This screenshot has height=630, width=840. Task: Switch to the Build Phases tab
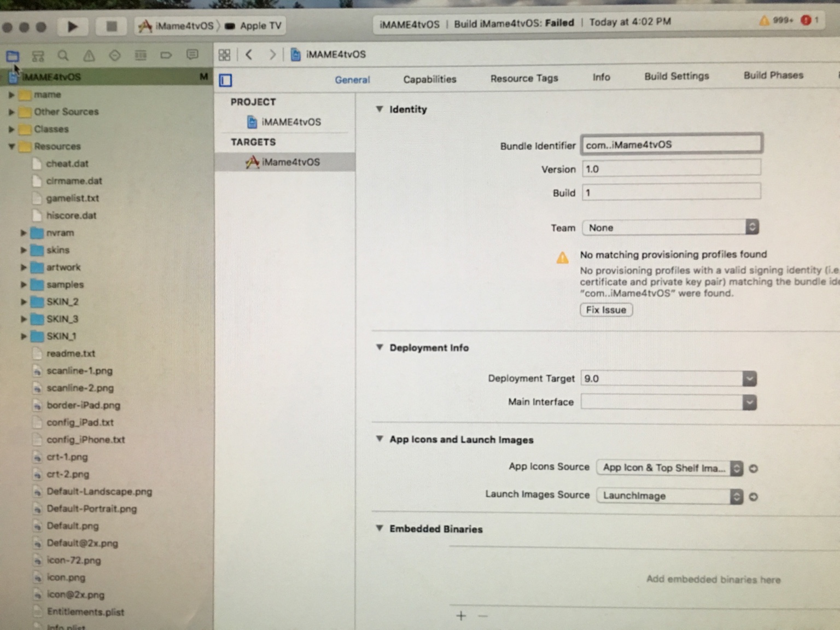[773, 75]
